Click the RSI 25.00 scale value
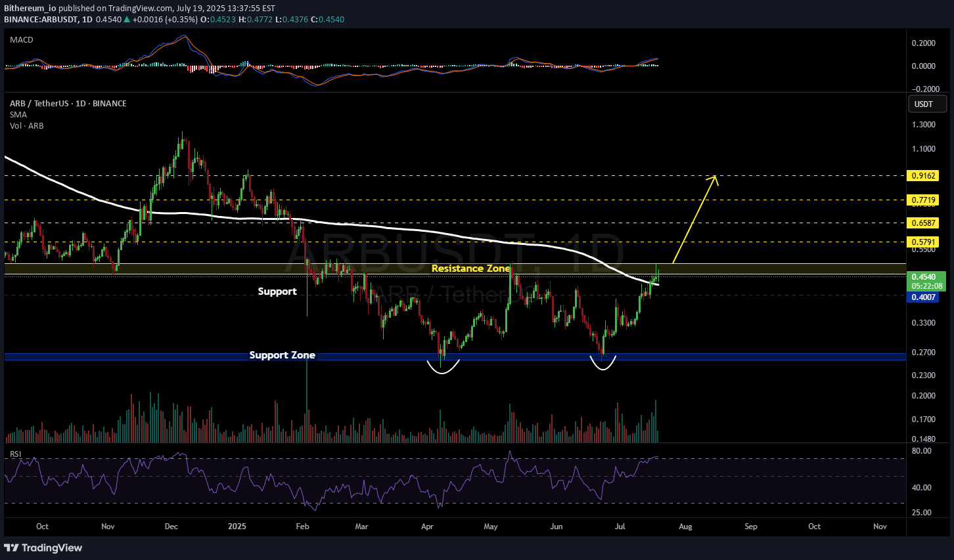The image size is (954, 560). 922,513
